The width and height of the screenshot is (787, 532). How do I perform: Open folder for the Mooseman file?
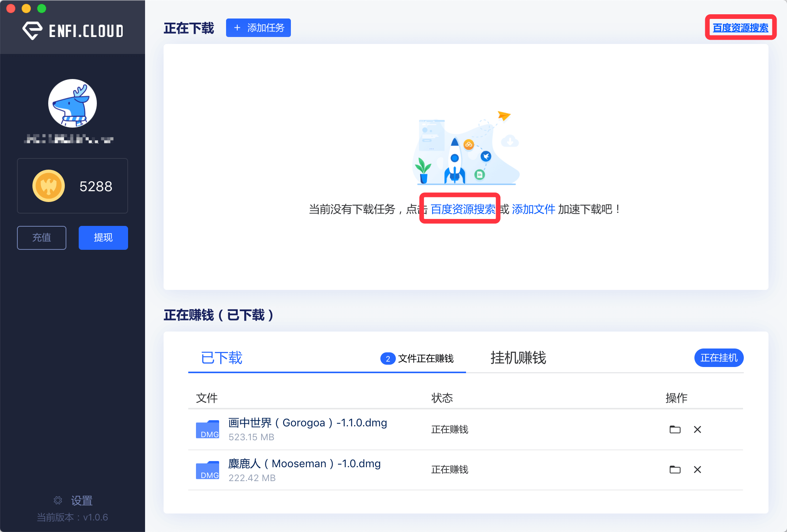(x=675, y=469)
